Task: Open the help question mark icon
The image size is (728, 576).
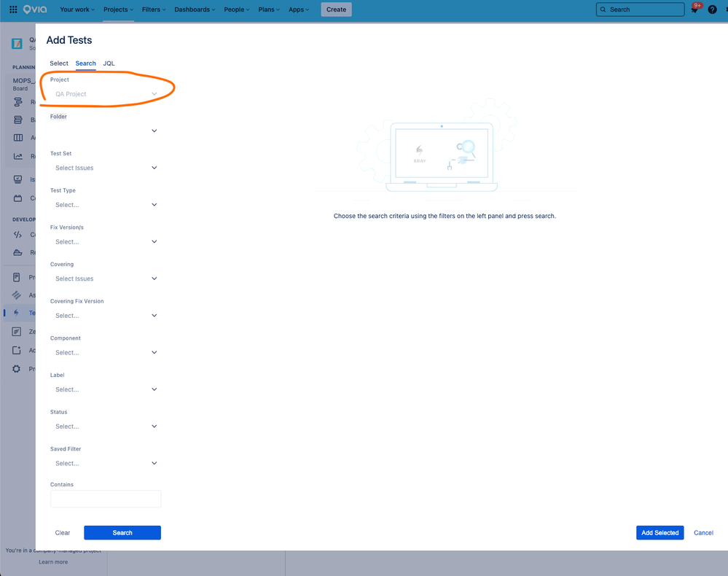Action: (712, 9)
